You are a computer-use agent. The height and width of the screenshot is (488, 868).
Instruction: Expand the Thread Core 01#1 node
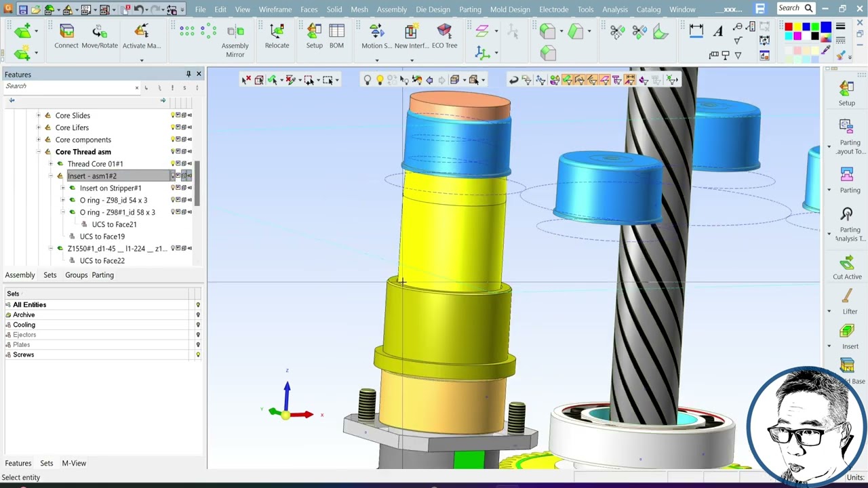pos(50,164)
